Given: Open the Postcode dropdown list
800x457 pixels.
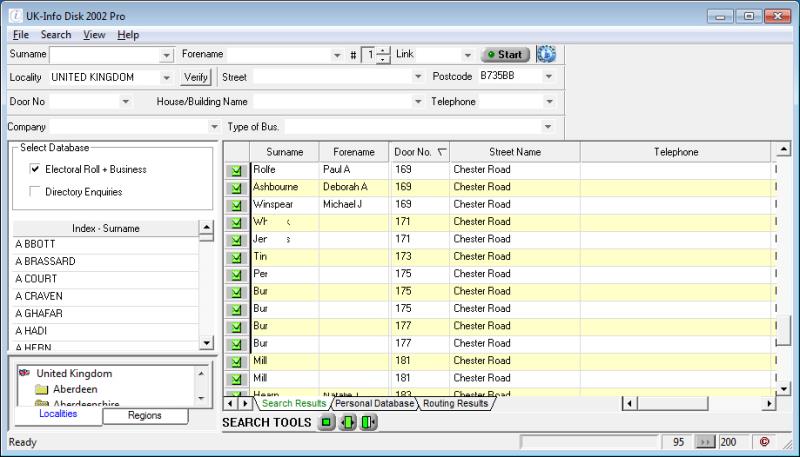Looking at the screenshot, I should 548,76.
